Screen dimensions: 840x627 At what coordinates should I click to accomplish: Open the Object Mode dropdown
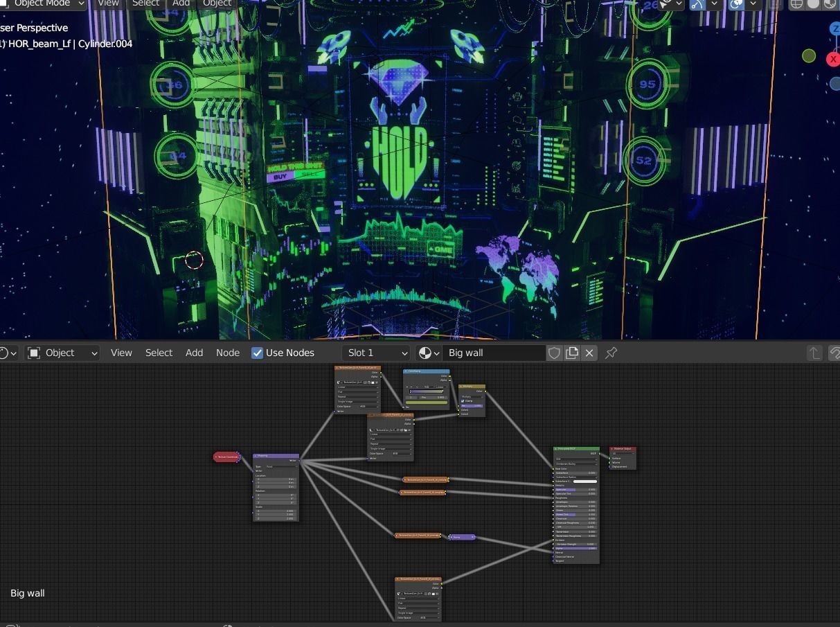tap(43, 3)
